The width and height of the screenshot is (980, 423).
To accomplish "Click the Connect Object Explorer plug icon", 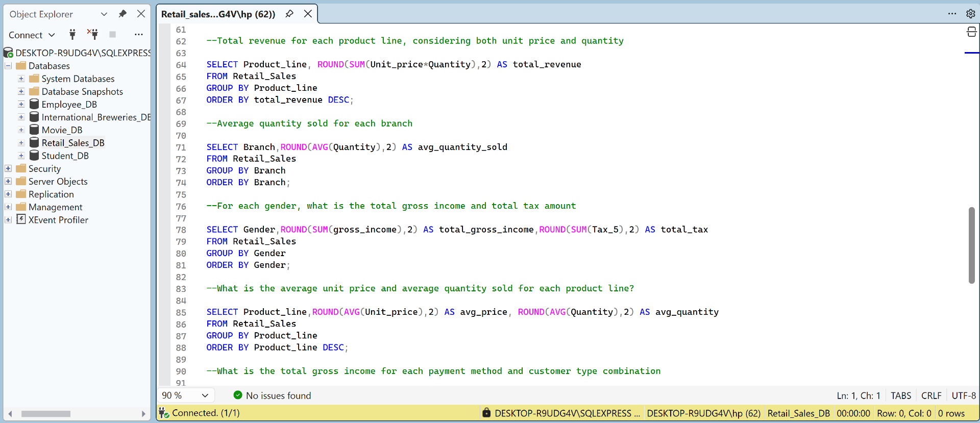I will (x=72, y=34).
